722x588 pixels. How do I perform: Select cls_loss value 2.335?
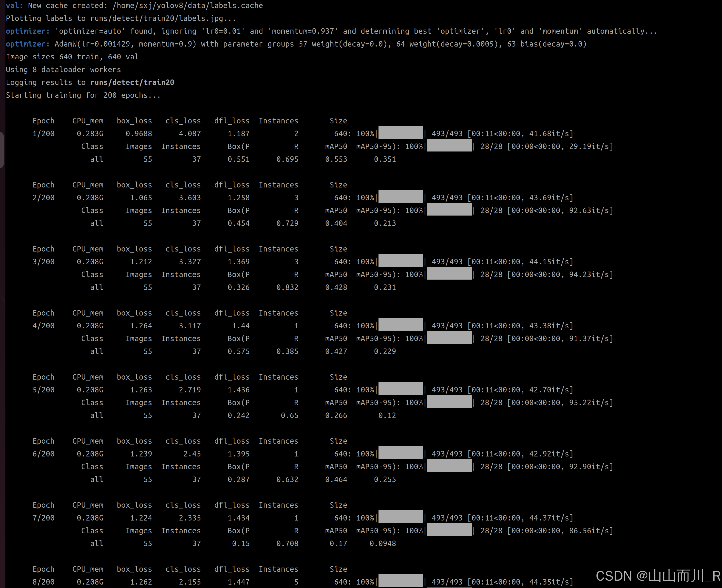pos(190,518)
